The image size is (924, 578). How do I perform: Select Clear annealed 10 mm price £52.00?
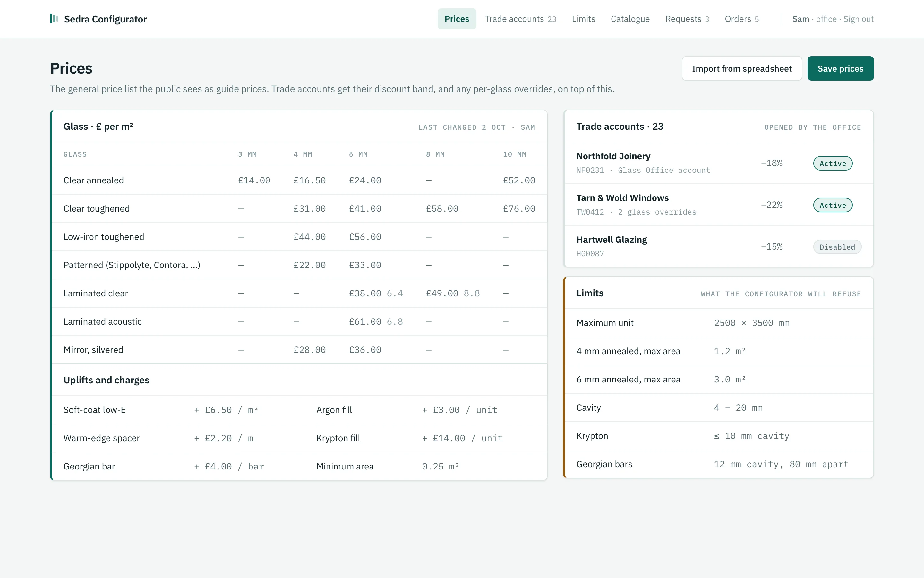pyautogui.click(x=519, y=180)
